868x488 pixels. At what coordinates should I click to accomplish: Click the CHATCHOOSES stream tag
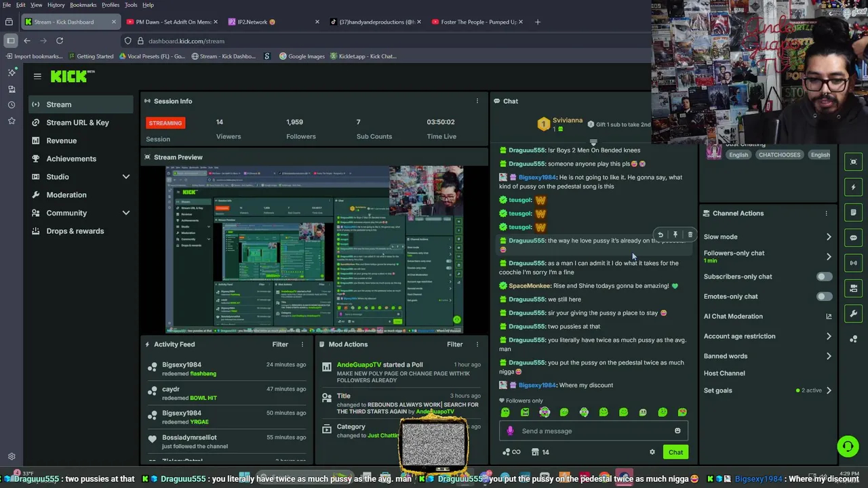(779, 155)
